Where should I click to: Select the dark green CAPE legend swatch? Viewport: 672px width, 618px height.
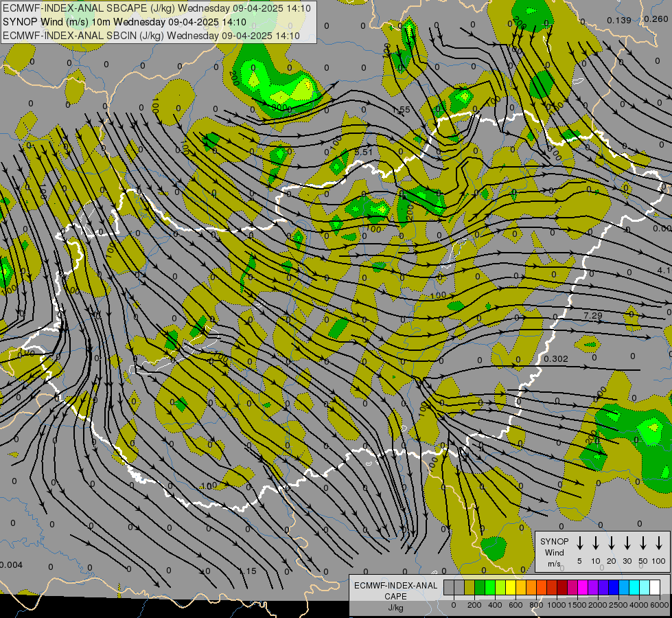point(480,587)
